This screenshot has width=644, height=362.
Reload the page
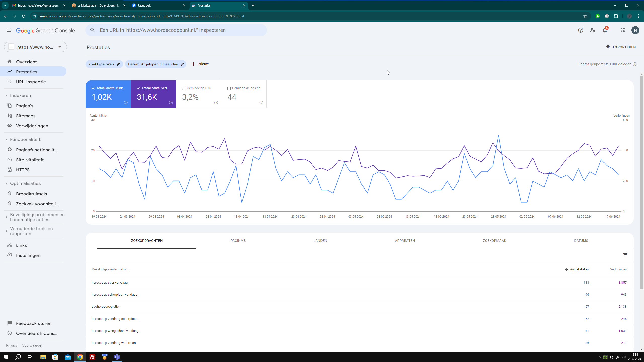(x=24, y=16)
